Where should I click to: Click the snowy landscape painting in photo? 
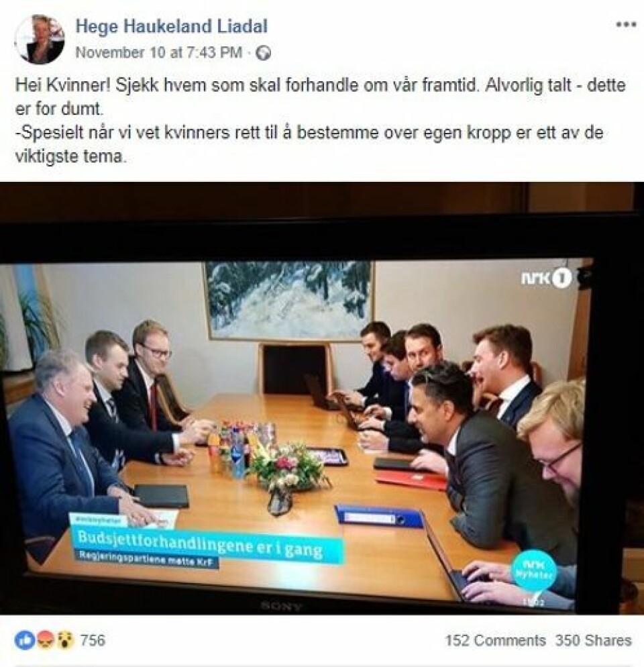coord(288,301)
